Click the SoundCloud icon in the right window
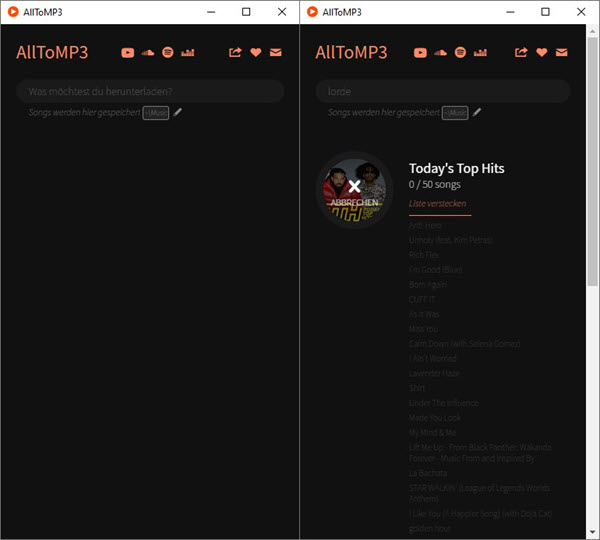 pos(440,53)
